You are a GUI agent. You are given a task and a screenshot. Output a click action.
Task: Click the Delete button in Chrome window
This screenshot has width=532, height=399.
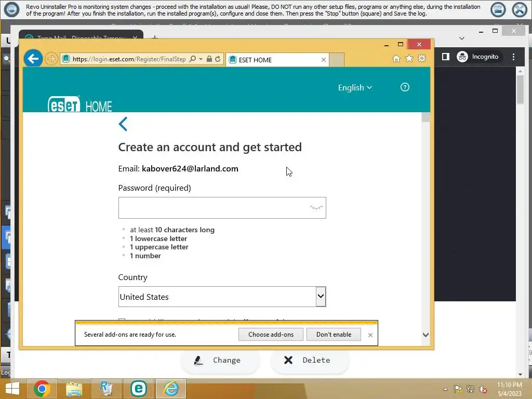point(310,361)
